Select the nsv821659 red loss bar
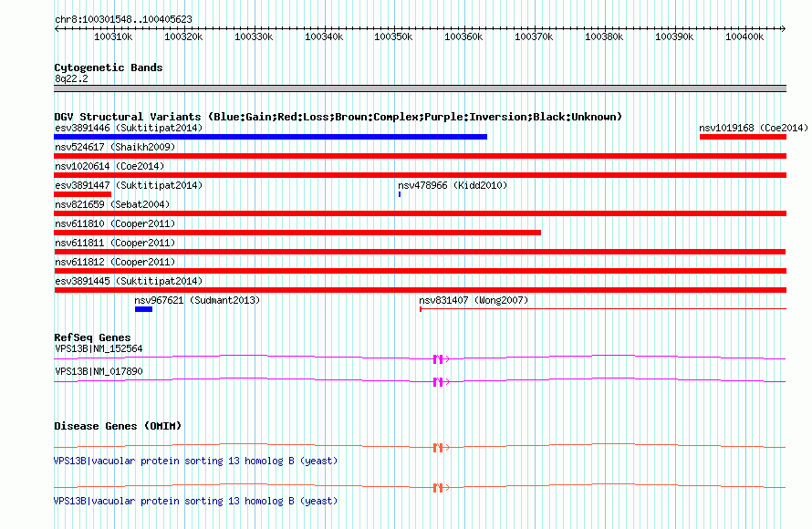Viewport: 812px width, 529px height. (420, 213)
